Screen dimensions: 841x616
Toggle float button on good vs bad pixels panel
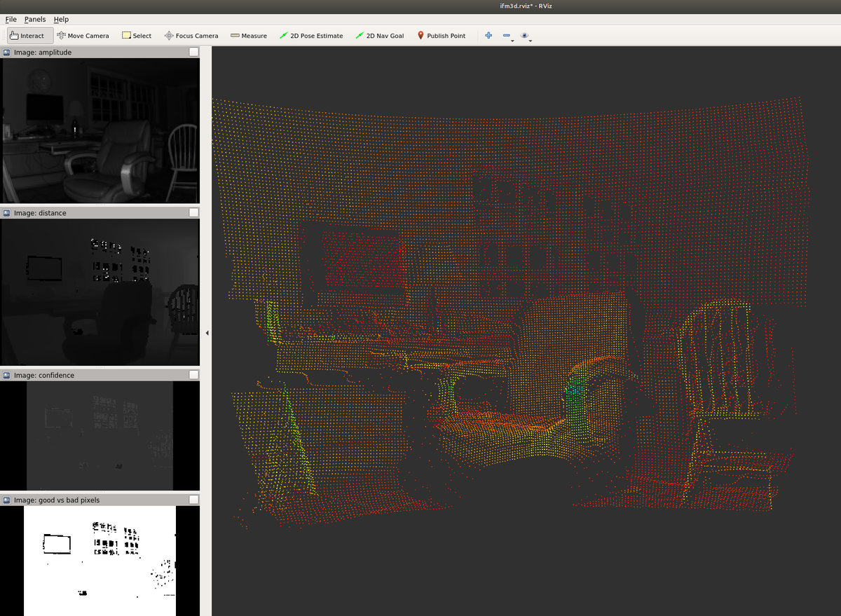[193, 500]
